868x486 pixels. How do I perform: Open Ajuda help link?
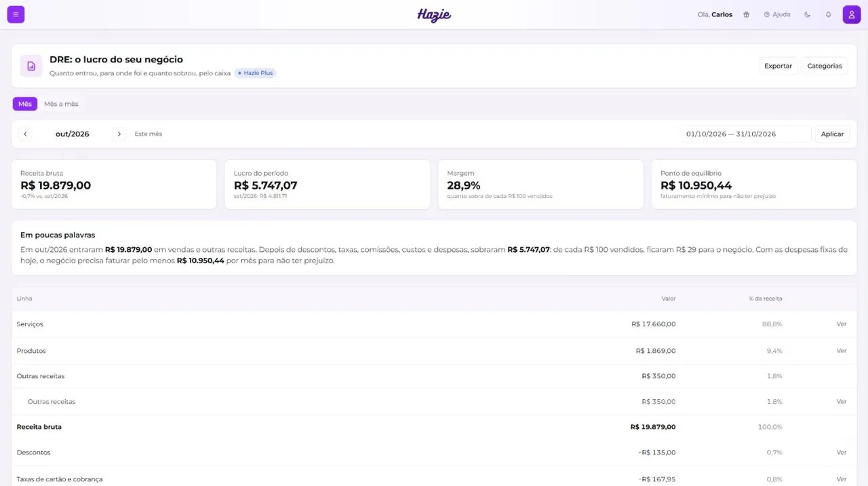pos(777,14)
